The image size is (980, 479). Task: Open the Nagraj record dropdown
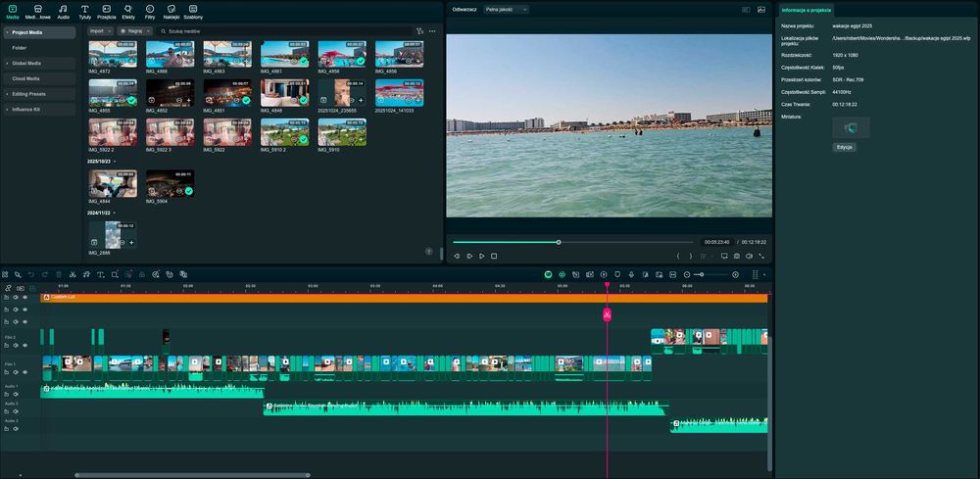click(x=134, y=30)
